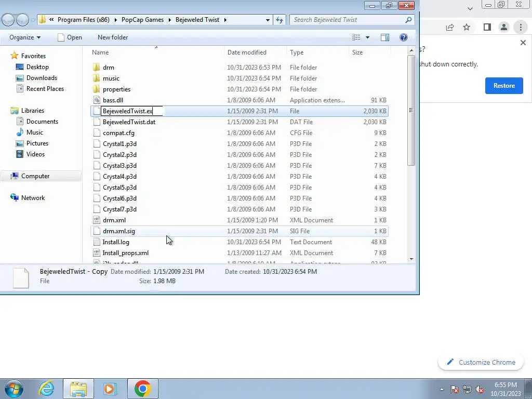532x399 pixels.
Task: Dismiss Chrome restore popup X
Action: coord(523,43)
